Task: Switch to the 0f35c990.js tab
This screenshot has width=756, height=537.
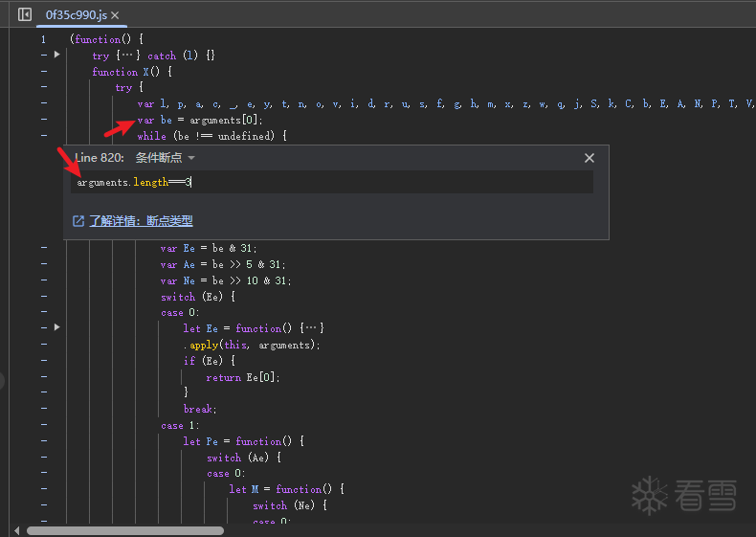Action: pos(77,15)
